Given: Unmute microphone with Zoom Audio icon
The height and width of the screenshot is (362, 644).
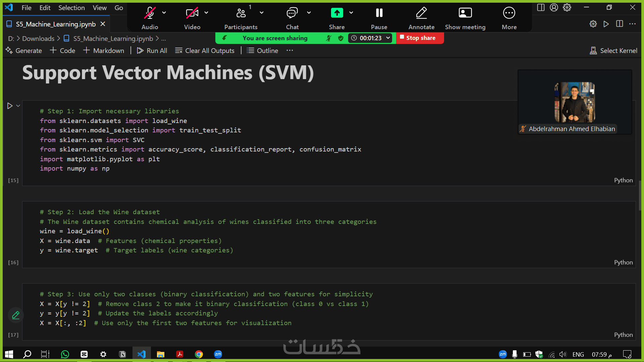Looking at the screenshot, I should (x=150, y=13).
